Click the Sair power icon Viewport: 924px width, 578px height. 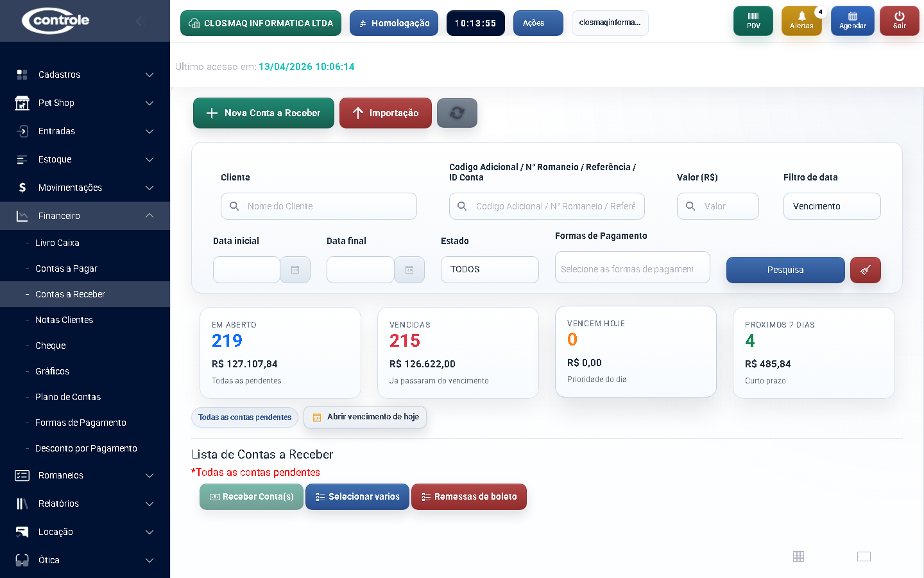coord(899,21)
